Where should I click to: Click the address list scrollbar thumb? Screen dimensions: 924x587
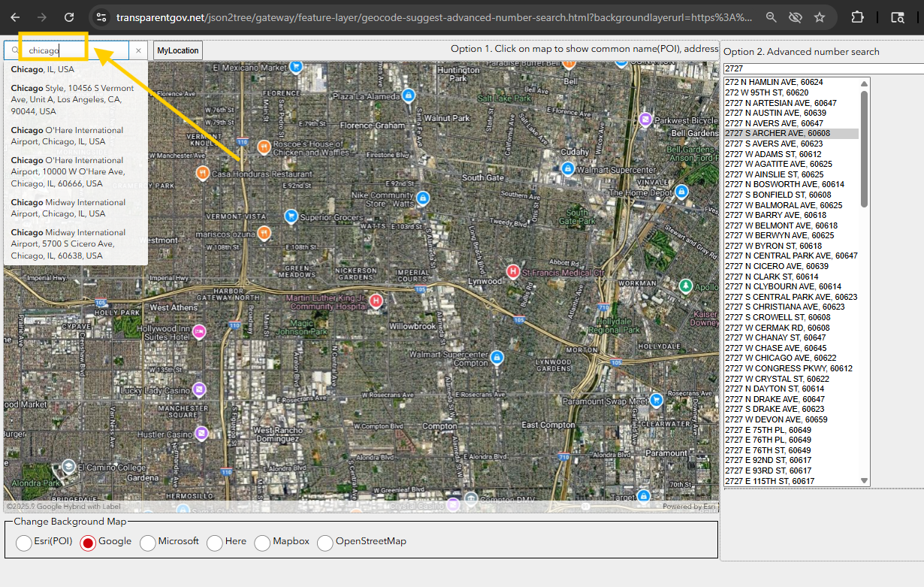pyautogui.click(x=864, y=149)
